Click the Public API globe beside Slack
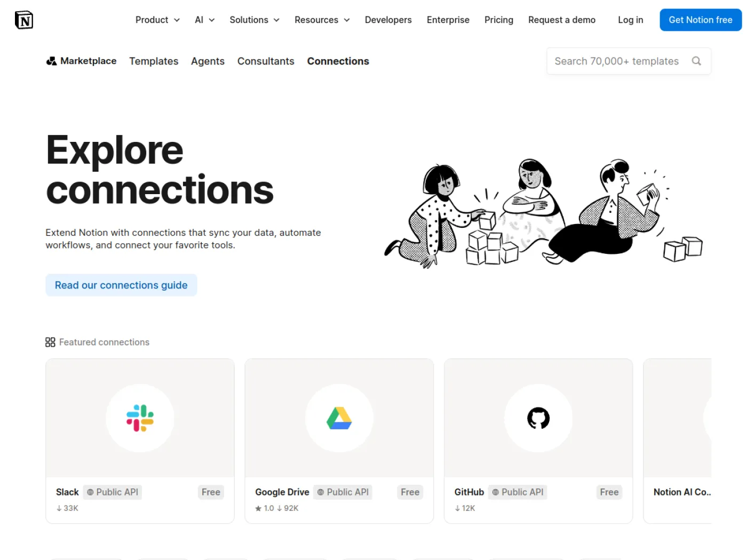Screen dimensions: 747x560 [x=90, y=492]
